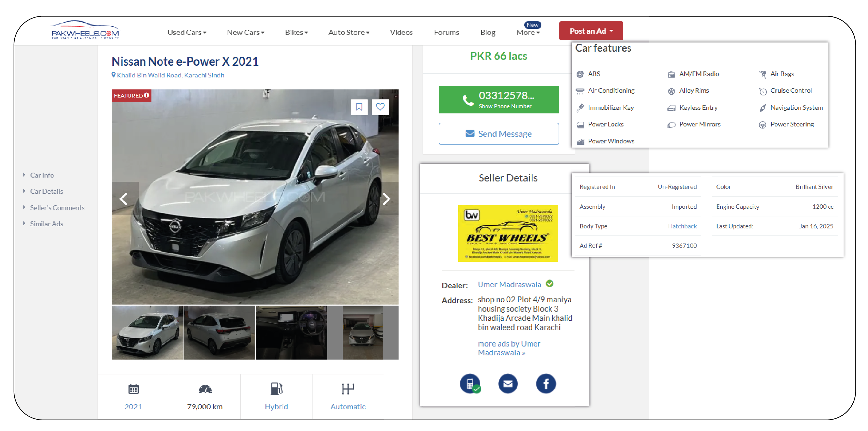Click the Power Steering feature icon
The image size is (868, 431).
click(x=762, y=125)
